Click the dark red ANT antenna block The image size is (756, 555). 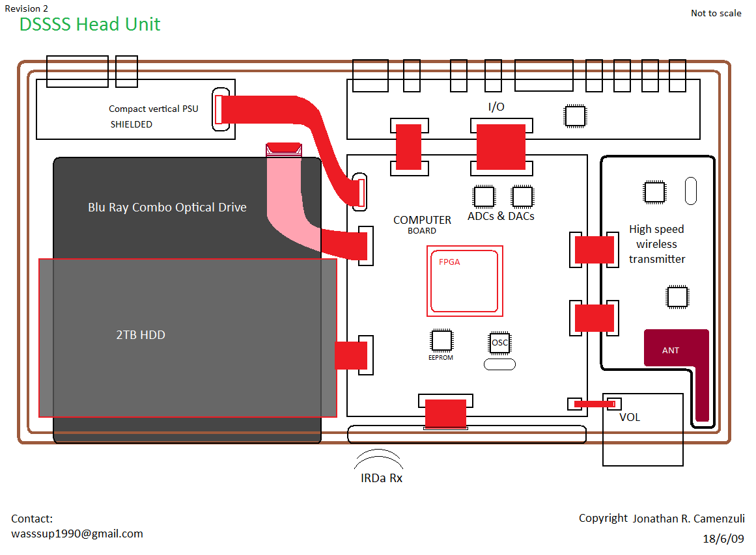[x=676, y=349]
